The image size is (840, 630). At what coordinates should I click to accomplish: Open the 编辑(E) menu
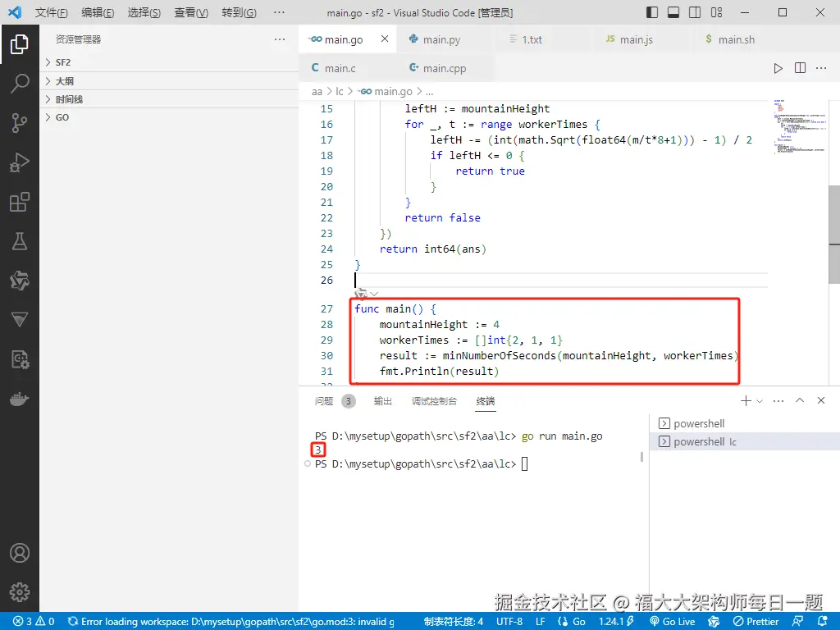click(x=98, y=12)
